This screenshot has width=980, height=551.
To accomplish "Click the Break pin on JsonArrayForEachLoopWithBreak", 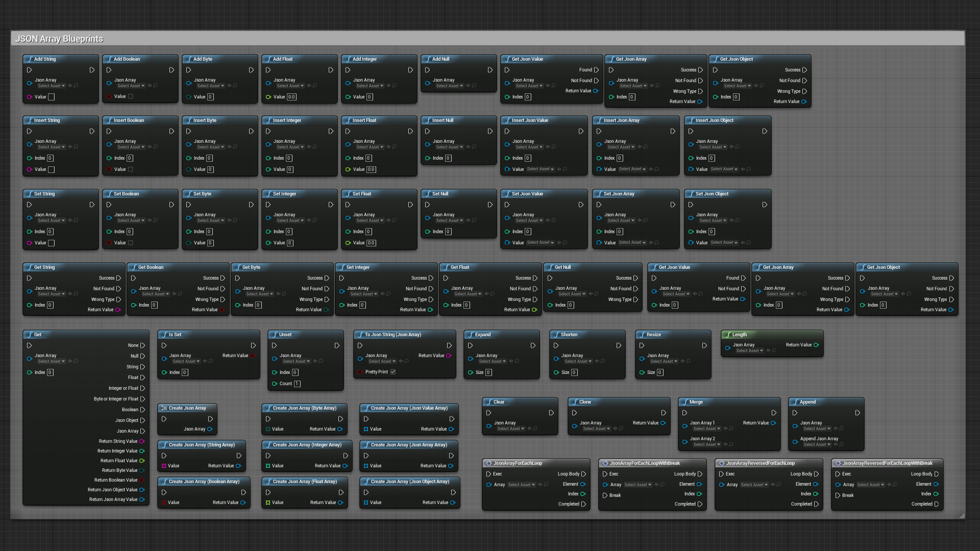I will click(605, 495).
